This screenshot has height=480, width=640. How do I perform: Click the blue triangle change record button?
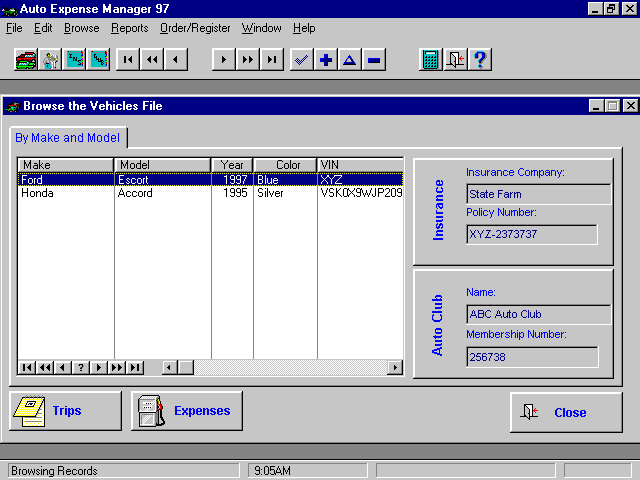tap(349, 60)
